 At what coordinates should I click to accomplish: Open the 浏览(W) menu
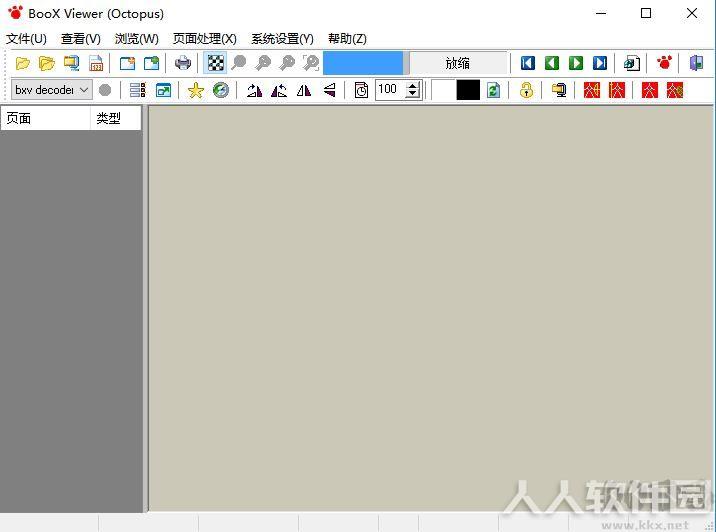point(137,39)
